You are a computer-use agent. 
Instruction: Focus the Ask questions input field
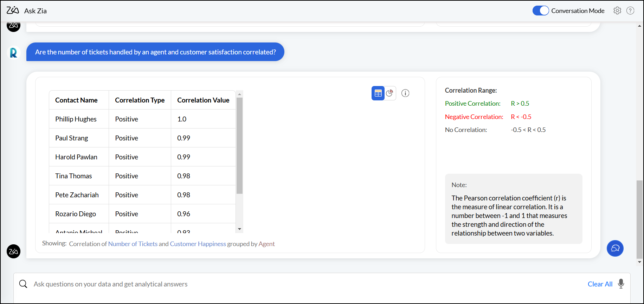coord(281,284)
